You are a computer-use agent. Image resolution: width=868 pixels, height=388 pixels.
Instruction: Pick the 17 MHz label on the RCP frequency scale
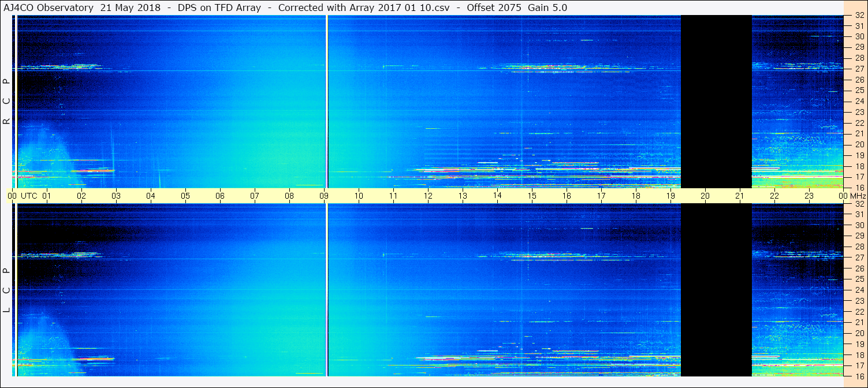[x=859, y=177]
